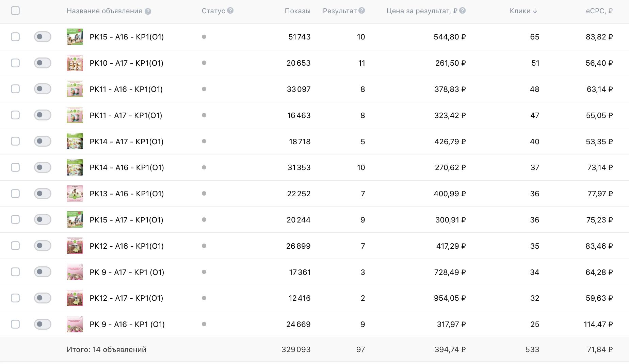Click the Статус column help icon
The width and height of the screenshot is (629, 364).
click(230, 11)
